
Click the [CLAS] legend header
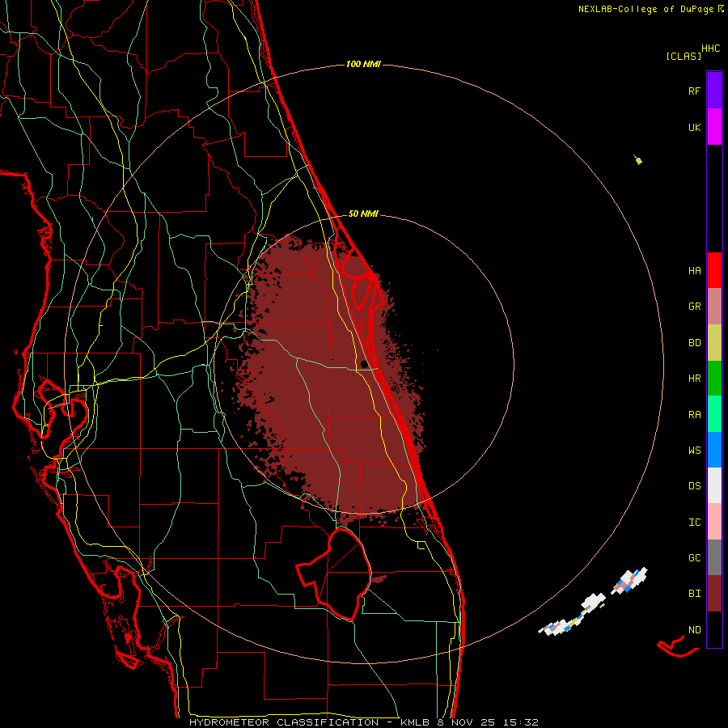684,56
